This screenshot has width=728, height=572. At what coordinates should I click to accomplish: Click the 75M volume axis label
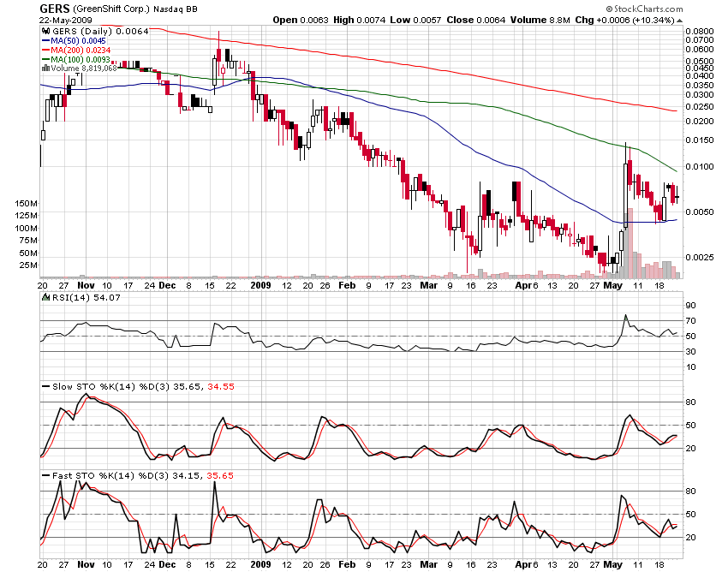click(29, 240)
